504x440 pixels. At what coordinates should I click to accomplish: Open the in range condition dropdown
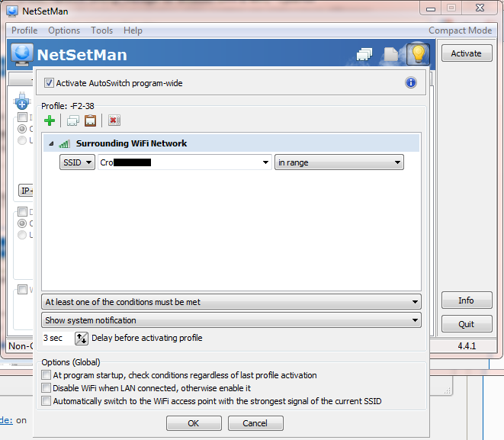tap(339, 162)
